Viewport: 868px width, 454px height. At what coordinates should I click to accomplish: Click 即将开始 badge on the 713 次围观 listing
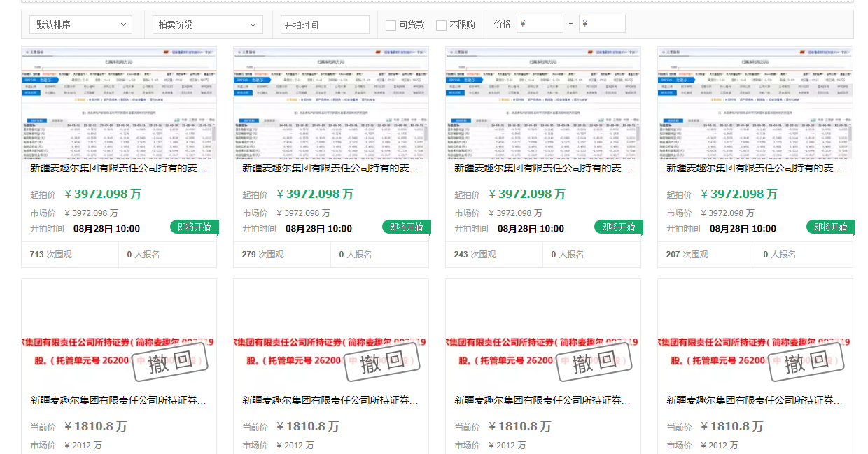click(195, 227)
